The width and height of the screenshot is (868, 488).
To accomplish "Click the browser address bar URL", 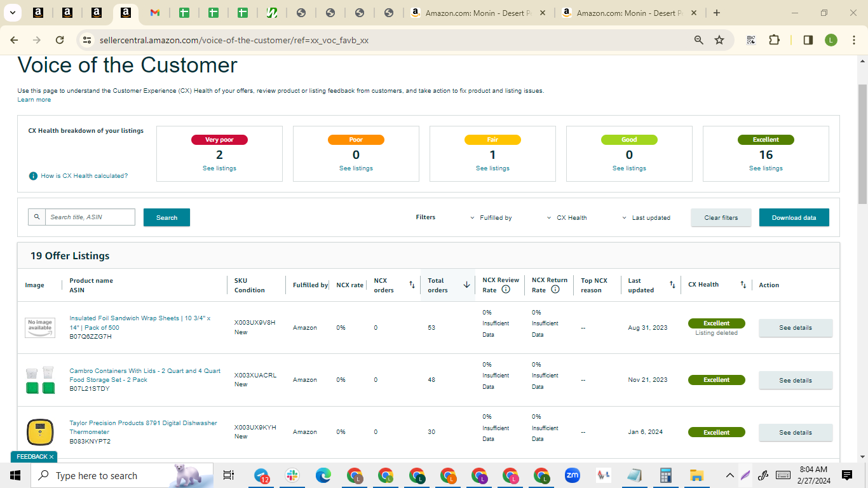I will pos(234,40).
